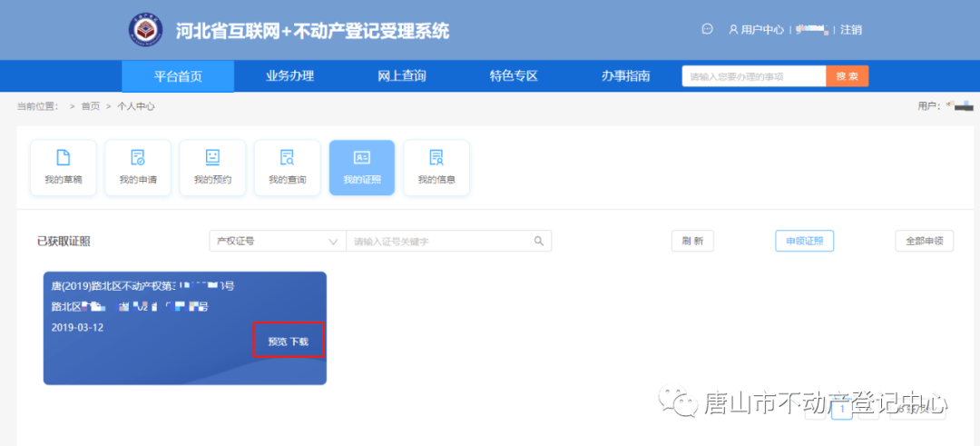Open 网上查询 menu
Screen dimensions: 980x446
(401, 76)
